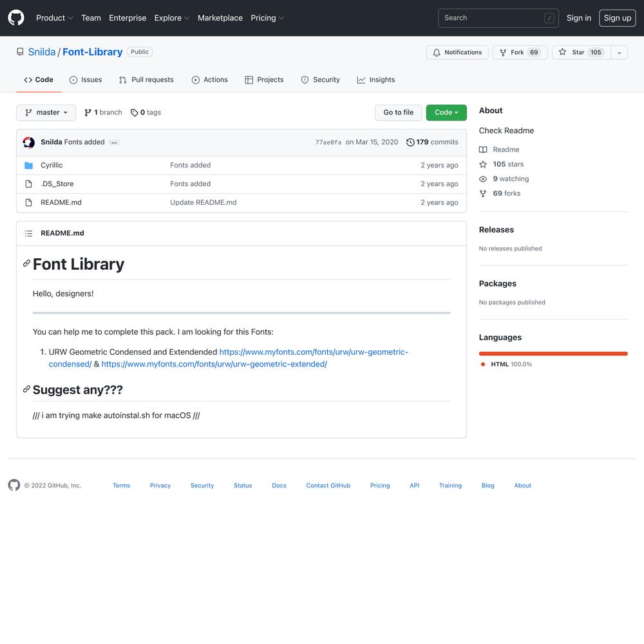Open the urw-geometric-extended myfonts link

214,364
